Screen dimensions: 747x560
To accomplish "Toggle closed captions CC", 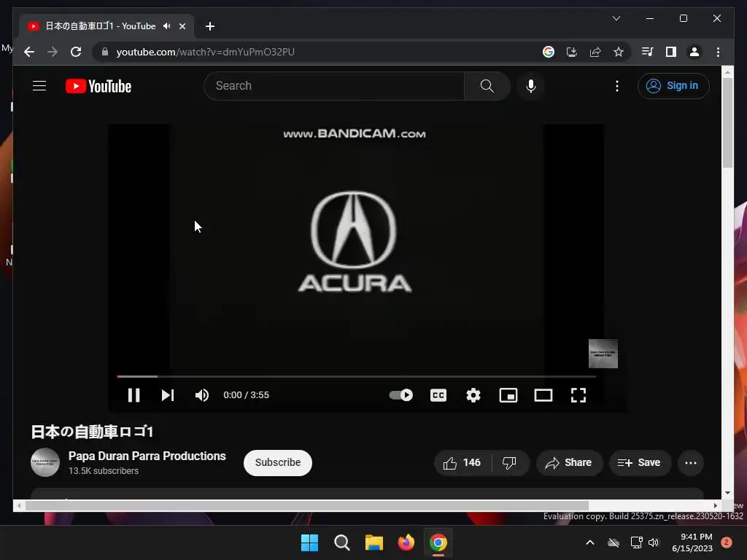I will point(438,395).
